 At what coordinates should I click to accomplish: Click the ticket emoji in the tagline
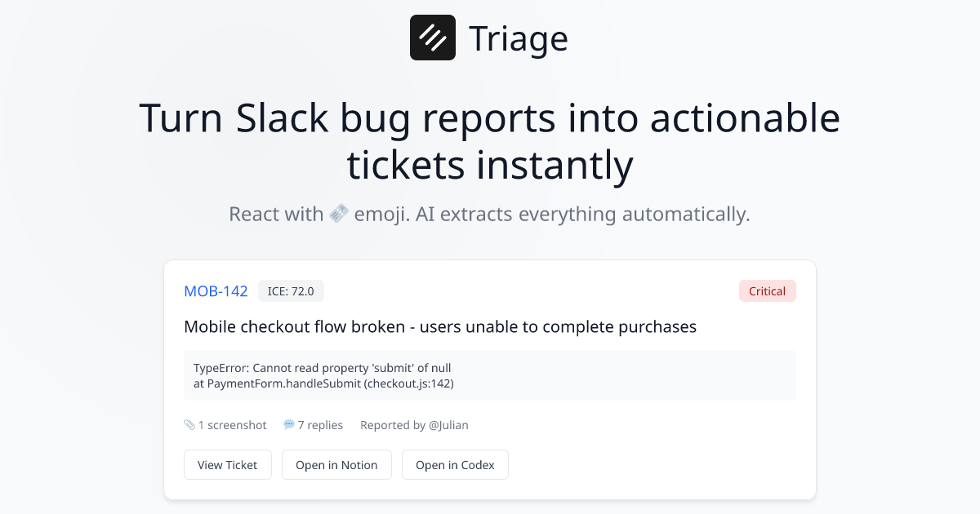[x=337, y=214]
